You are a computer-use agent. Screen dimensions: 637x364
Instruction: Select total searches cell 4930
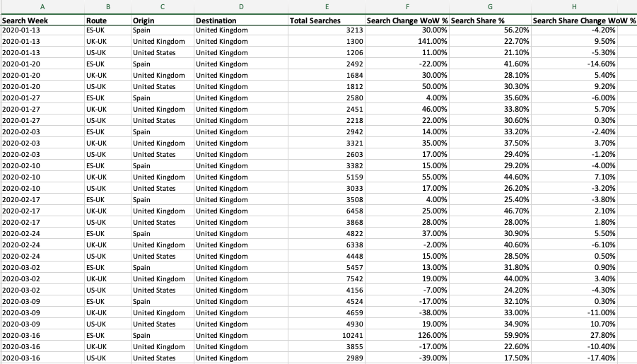pos(326,324)
